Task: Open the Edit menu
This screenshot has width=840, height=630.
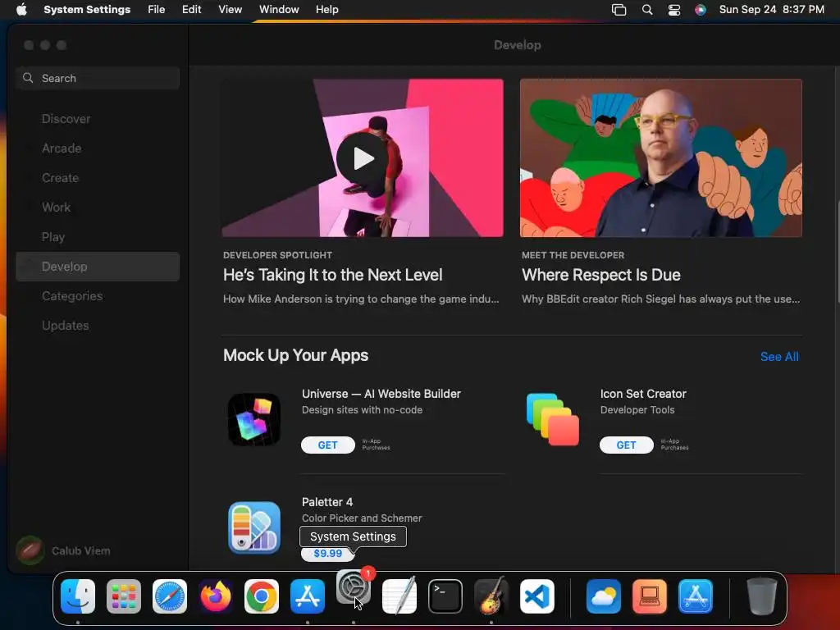Action: (x=191, y=10)
